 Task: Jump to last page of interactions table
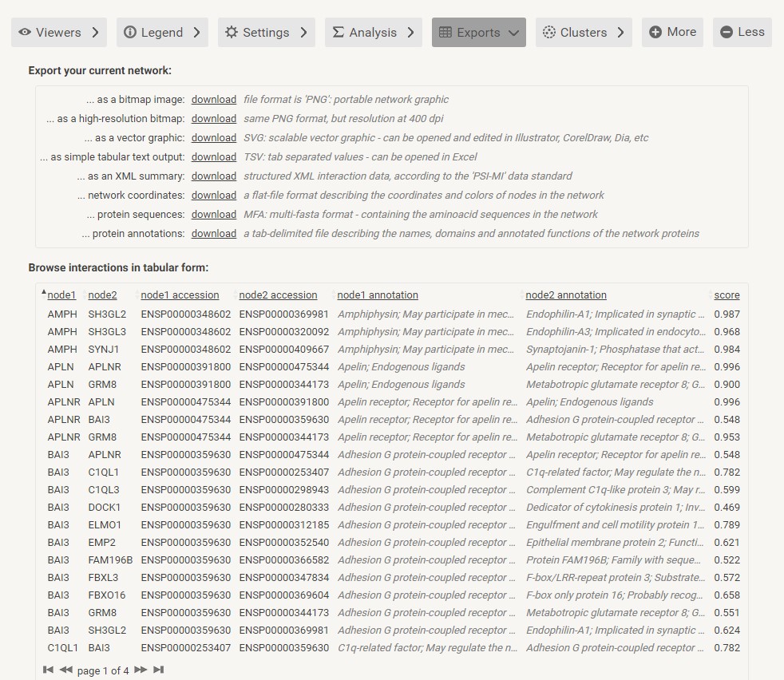coord(159,670)
